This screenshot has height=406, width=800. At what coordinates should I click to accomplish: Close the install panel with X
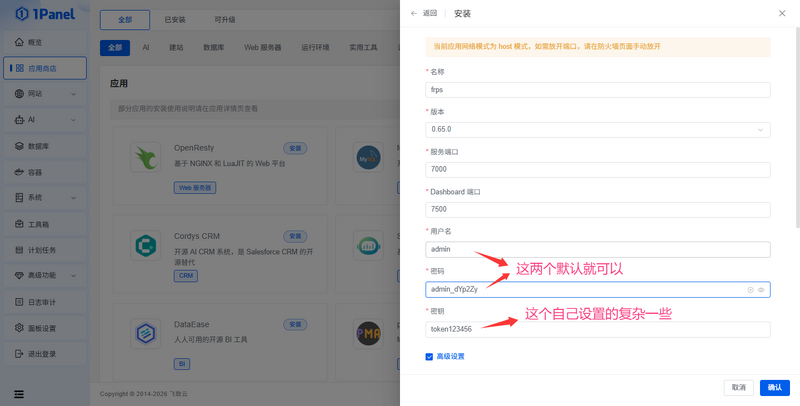[x=782, y=14]
